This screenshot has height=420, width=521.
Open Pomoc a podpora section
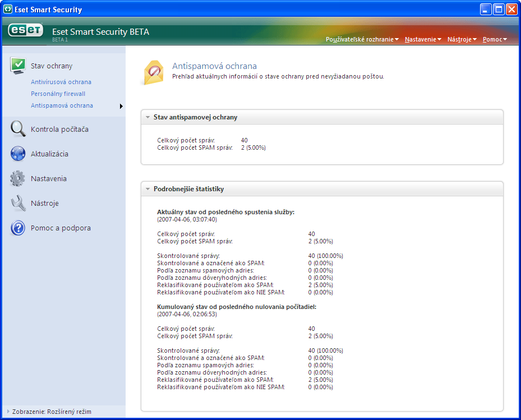(x=61, y=228)
